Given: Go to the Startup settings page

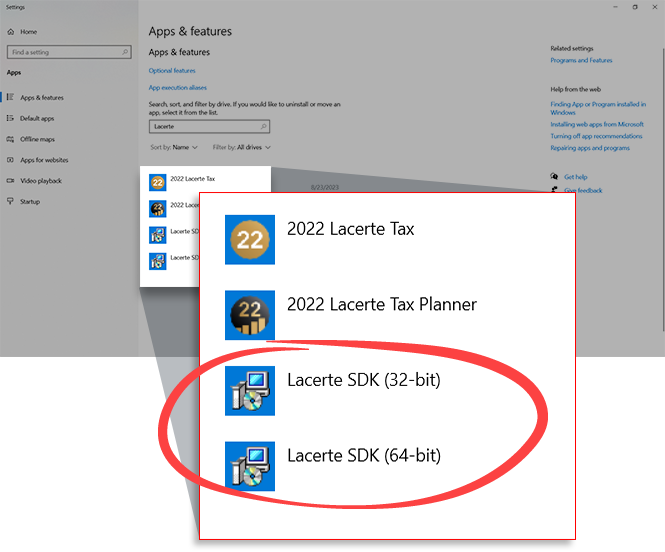Looking at the screenshot, I should (30, 202).
